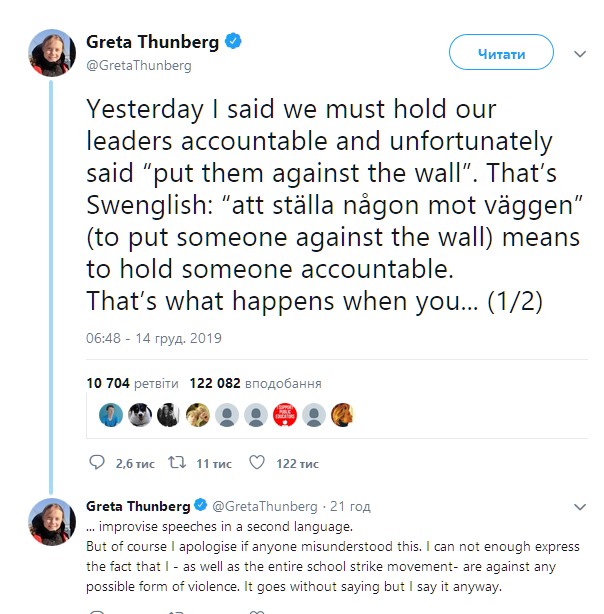Open the '10 704 ретвіти' list
The image size is (604, 614).
pos(132,383)
